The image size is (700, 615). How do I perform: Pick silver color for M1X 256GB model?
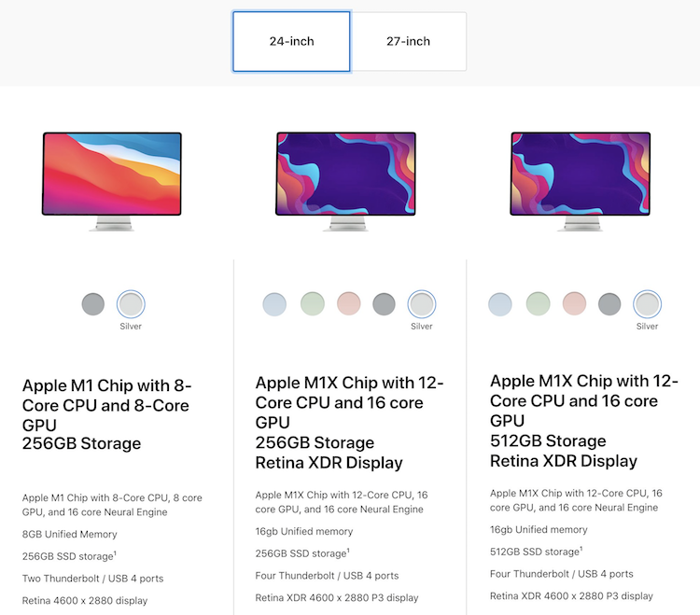click(422, 304)
